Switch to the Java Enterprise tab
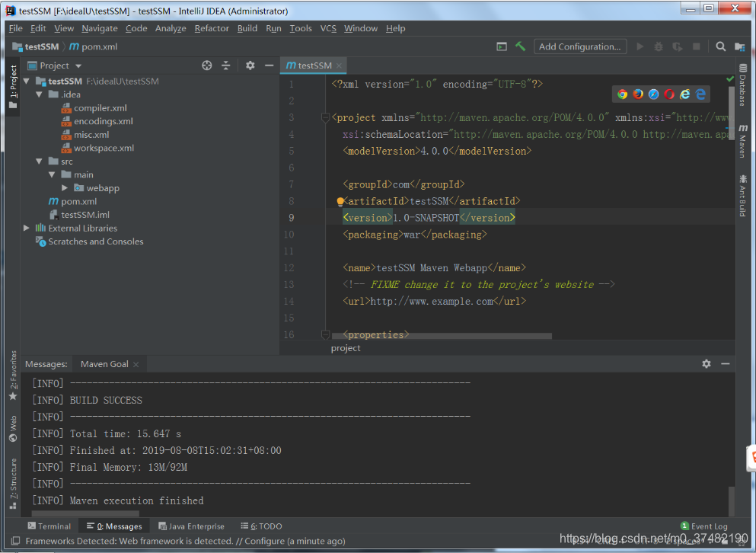756x553 pixels. tap(191, 526)
